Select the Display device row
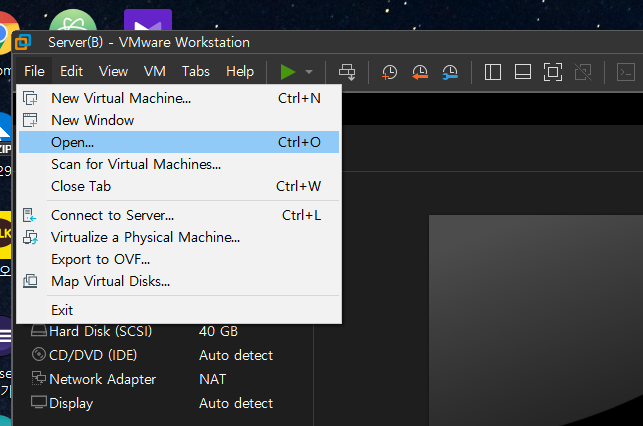The image size is (643, 426). (170, 403)
